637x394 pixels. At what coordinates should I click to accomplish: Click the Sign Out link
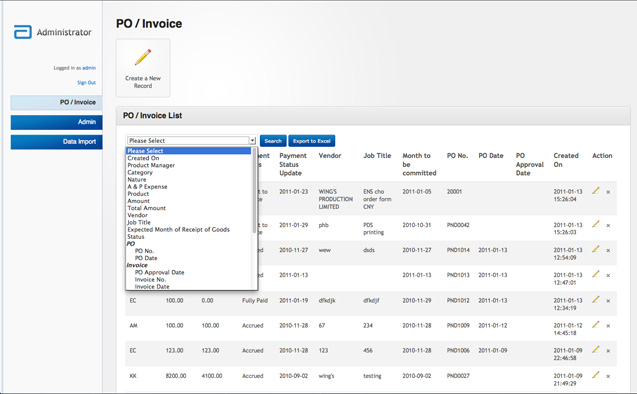click(87, 82)
